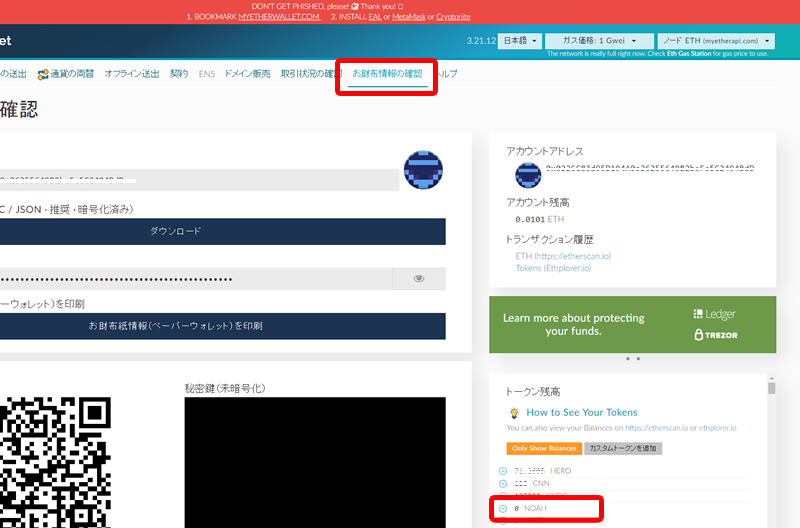Image resolution: width=800 pixels, height=528 pixels.
Task: Open the 日本語 language dropdown
Action: click(x=520, y=41)
